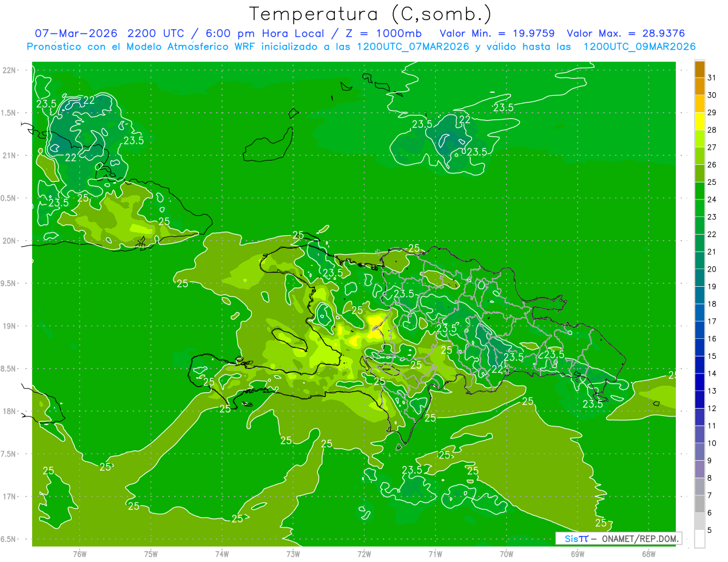Click the '1200UTC_09MAR2026' validity end time
Viewport: 728px width, 562px height.
639,47
